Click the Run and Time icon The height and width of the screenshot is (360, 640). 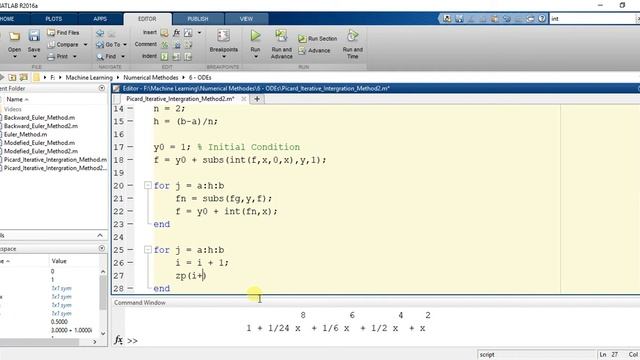click(353, 36)
